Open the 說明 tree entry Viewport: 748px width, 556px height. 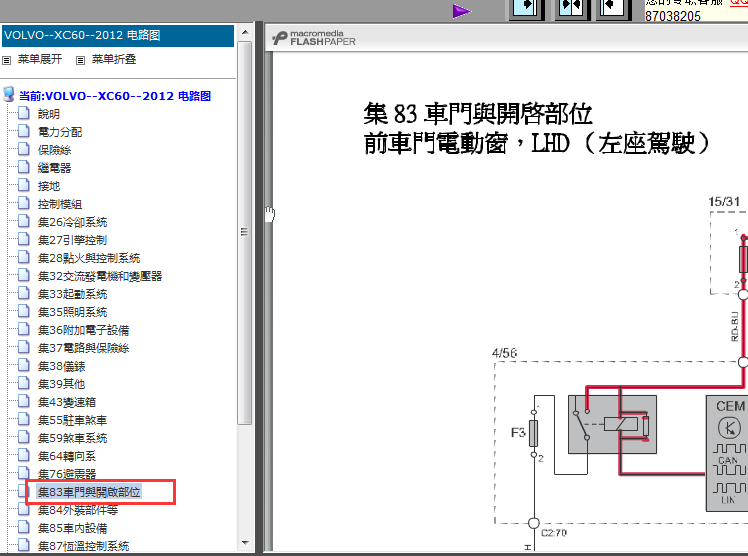[x=49, y=114]
